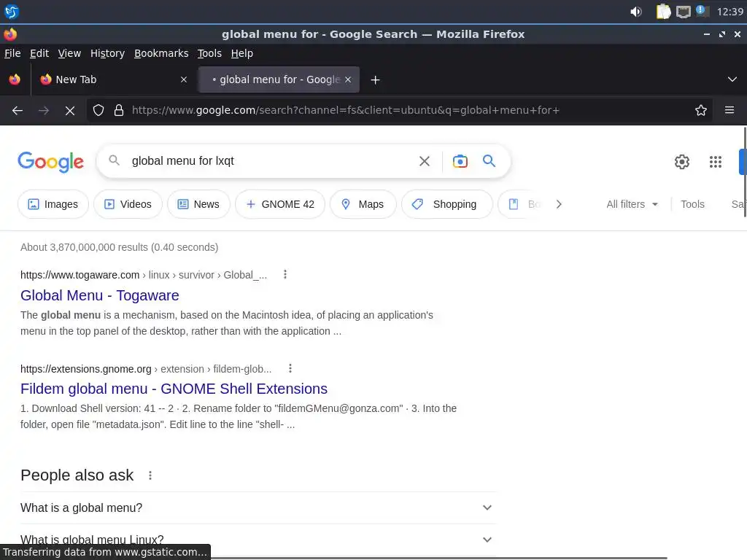Search by image with camera icon

coord(460,161)
